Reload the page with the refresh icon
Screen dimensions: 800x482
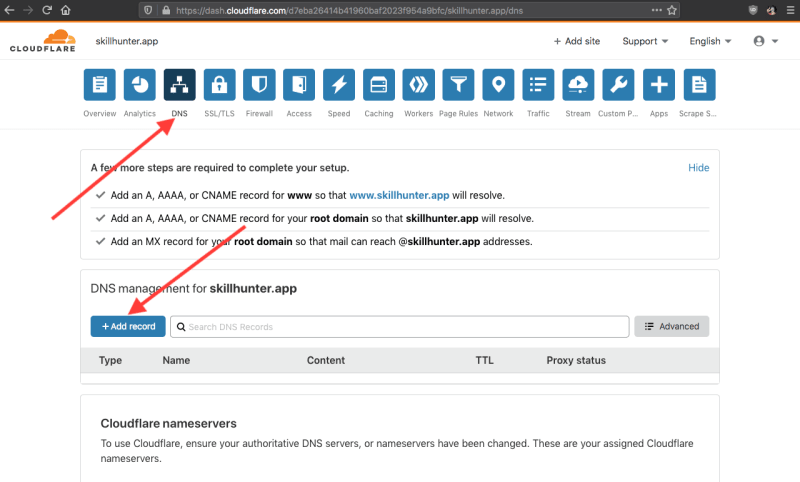point(47,10)
